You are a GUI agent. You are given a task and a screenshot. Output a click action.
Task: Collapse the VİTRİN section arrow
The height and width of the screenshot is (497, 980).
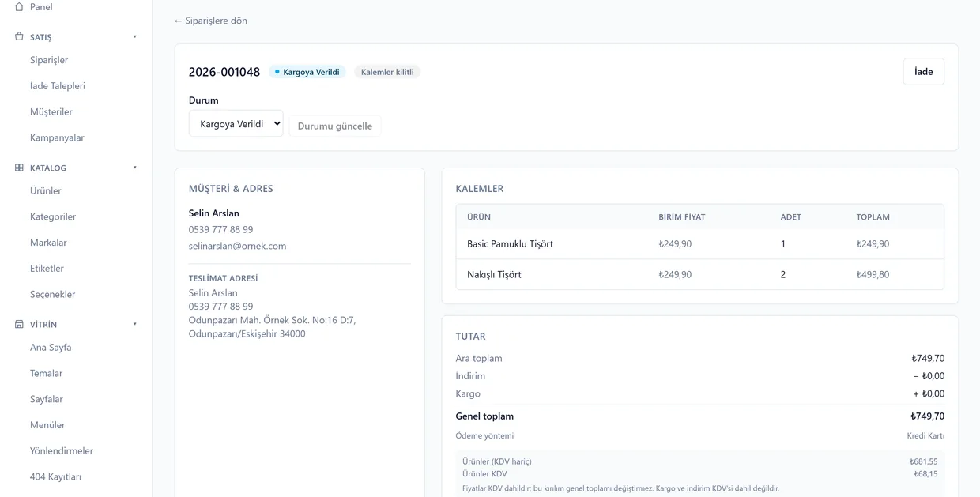click(x=135, y=324)
